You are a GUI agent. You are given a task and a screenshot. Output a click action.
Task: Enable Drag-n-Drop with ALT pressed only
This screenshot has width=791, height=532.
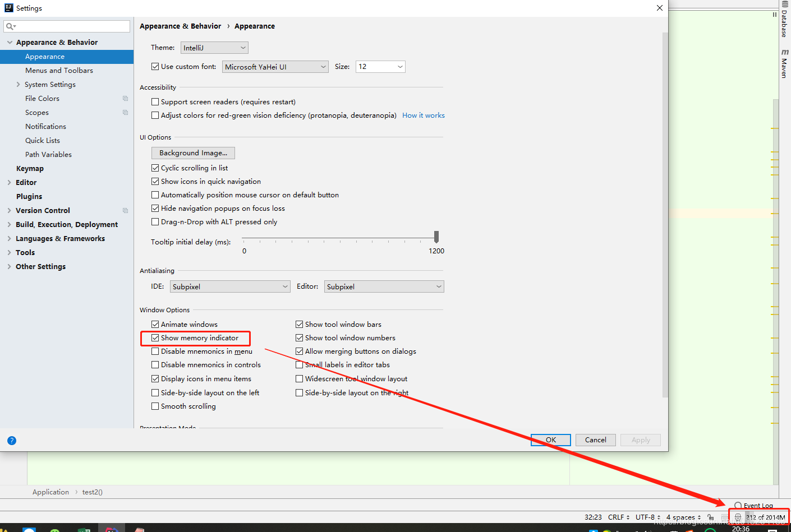tap(155, 222)
